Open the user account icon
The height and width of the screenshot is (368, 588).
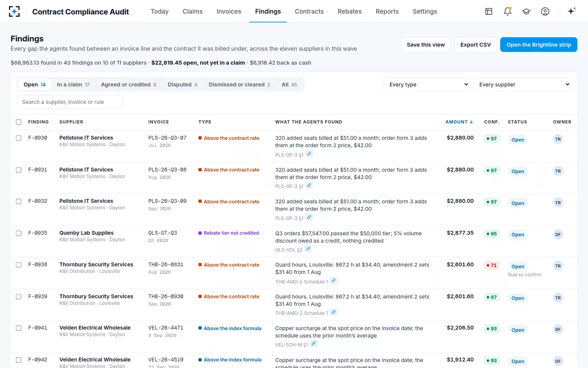[545, 11]
